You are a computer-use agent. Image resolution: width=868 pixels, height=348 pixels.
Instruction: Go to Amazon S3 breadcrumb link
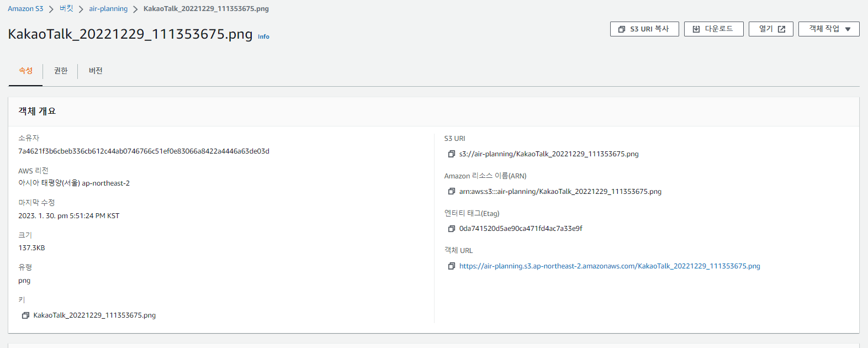pyautogui.click(x=25, y=9)
